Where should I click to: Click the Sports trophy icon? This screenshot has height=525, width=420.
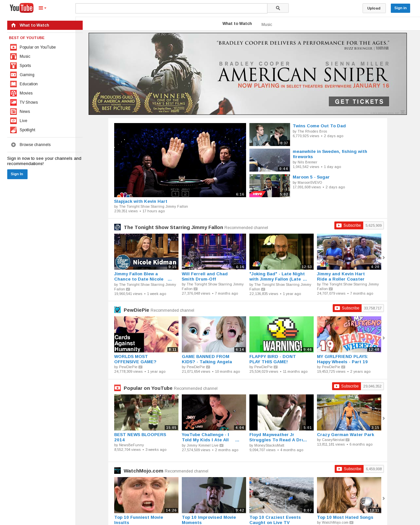pyautogui.click(x=13, y=66)
